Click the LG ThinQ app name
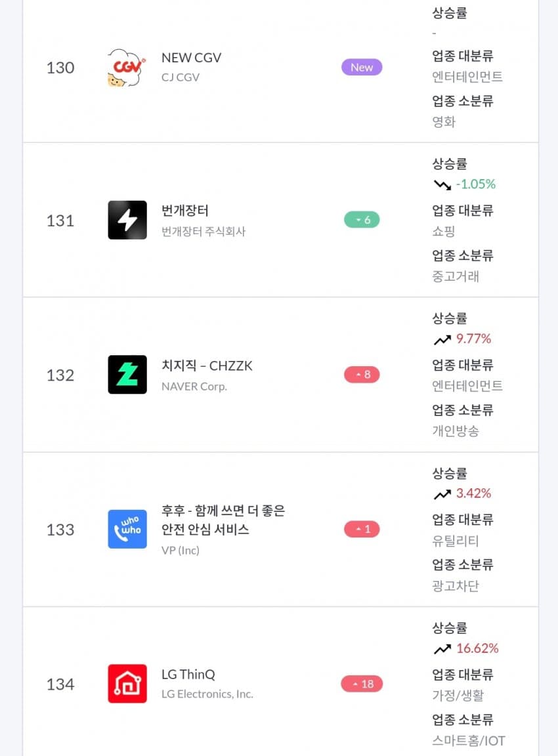Viewport: 558px width, 756px height. click(x=188, y=674)
